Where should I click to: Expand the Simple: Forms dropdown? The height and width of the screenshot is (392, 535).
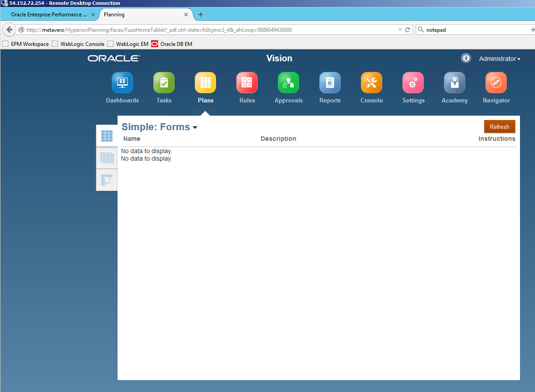tap(195, 128)
